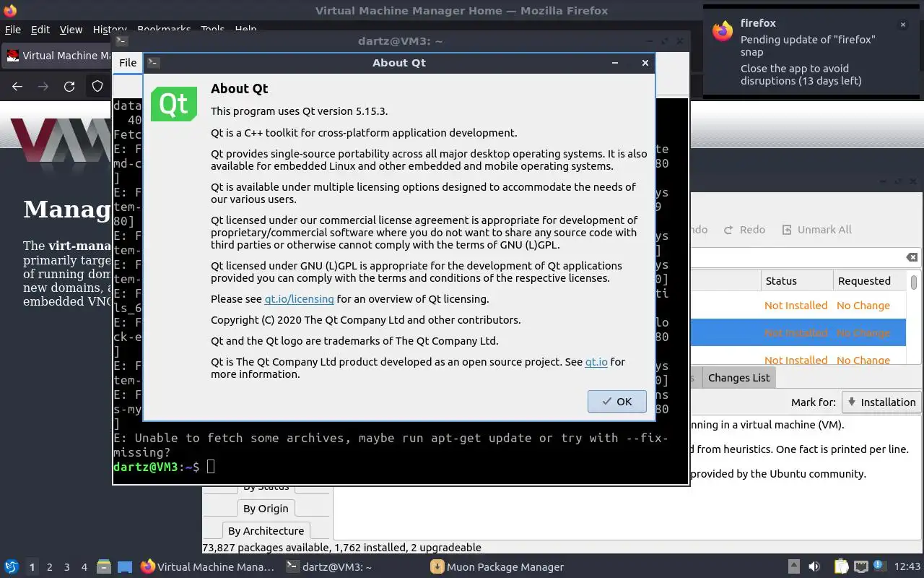
Task: Activate dartz@VM3 terminal taskbar entry
Action: 330,567
